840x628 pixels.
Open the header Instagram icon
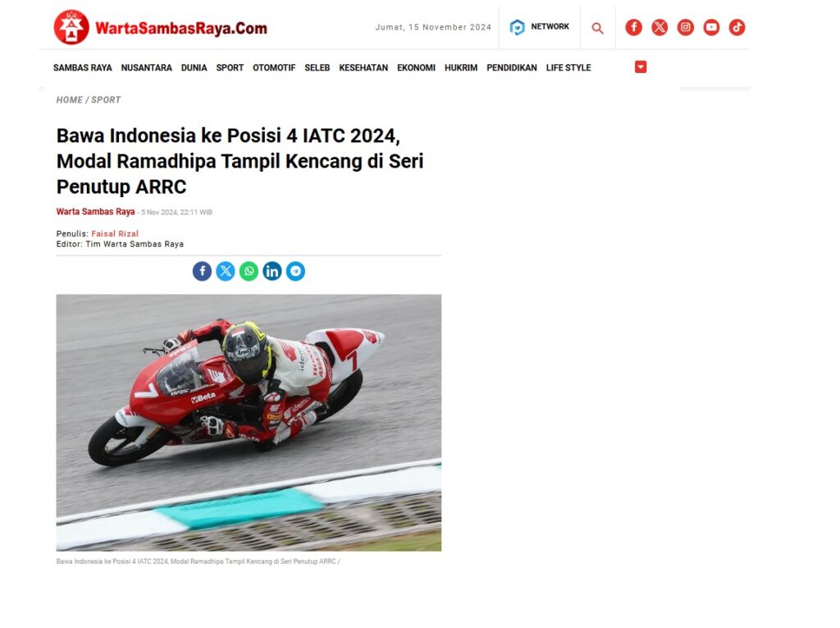pyautogui.click(x=685, y=27)
